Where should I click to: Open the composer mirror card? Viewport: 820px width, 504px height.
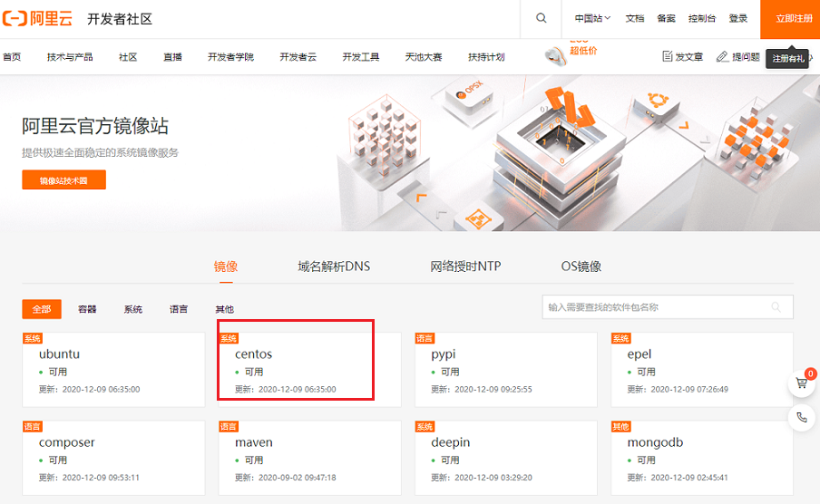tap(113, 458)
